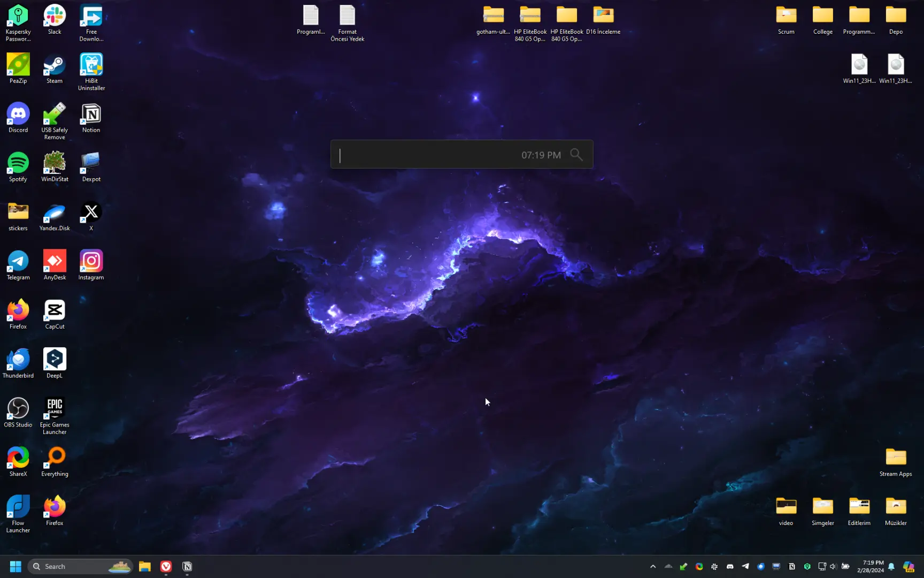Click the WinDirStat tree icon
This screenshot has width=924, height=578.
(55, 168)
